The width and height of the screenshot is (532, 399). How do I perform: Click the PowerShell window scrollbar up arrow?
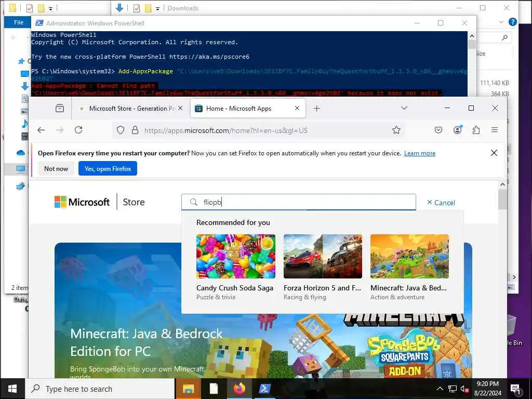[472, 36]
